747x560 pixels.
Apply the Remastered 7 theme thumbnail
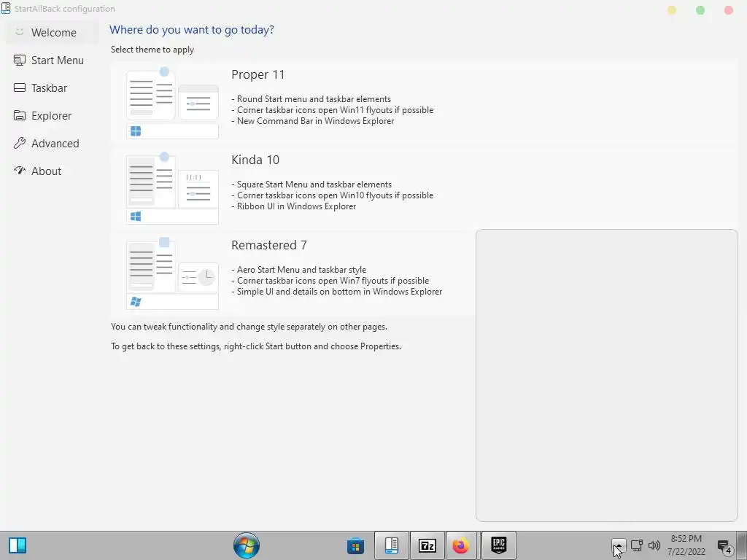click(x=172, y=273)
